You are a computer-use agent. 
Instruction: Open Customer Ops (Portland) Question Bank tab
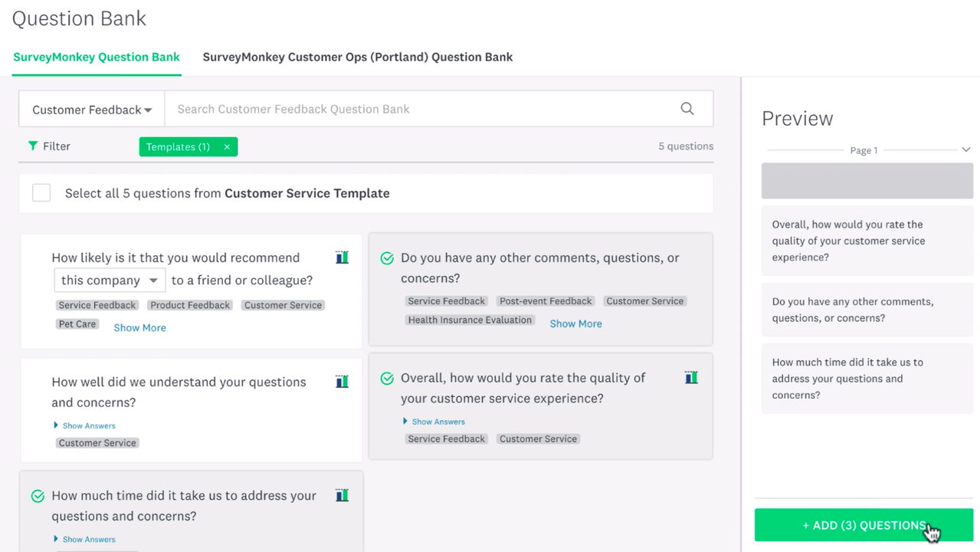tap(358, 57)
